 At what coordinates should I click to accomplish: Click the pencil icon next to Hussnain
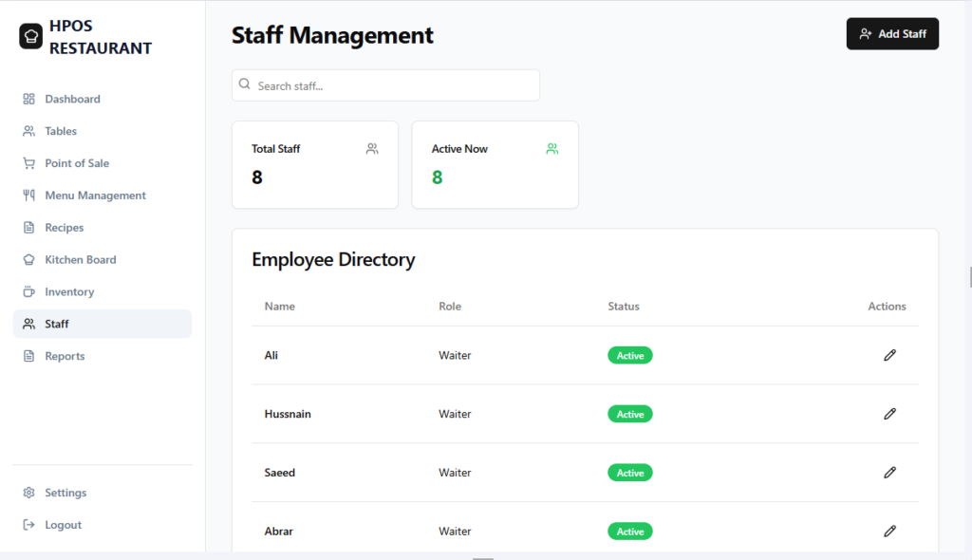(889, 413)
